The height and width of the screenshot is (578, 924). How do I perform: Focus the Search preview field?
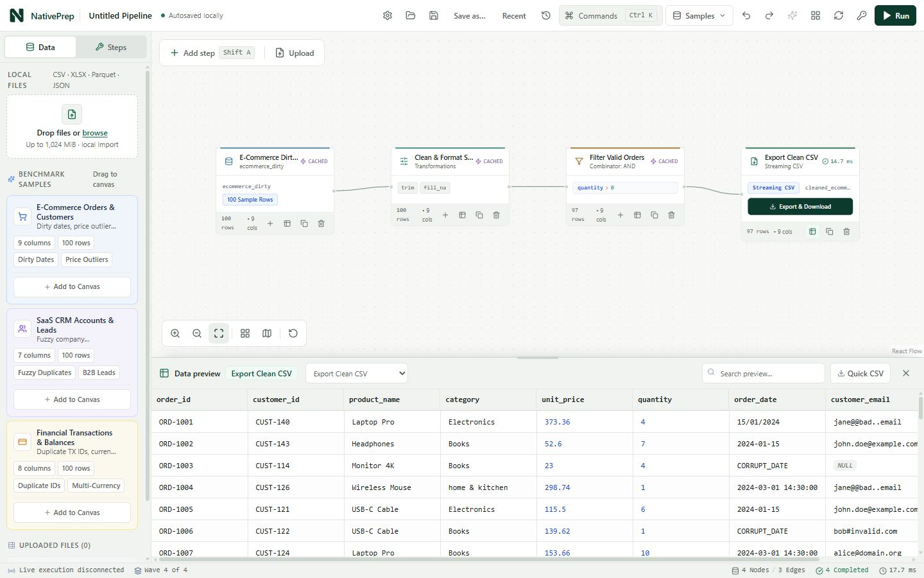pos(764,373)
